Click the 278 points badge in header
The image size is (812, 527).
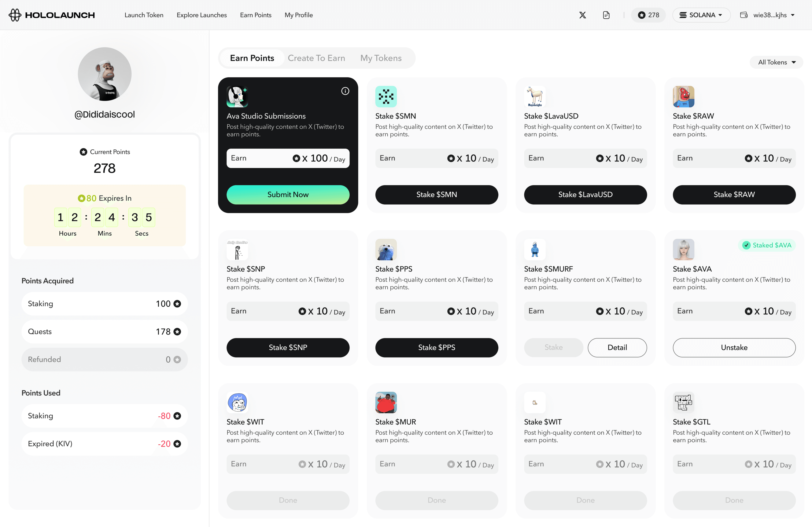point(648,15)
